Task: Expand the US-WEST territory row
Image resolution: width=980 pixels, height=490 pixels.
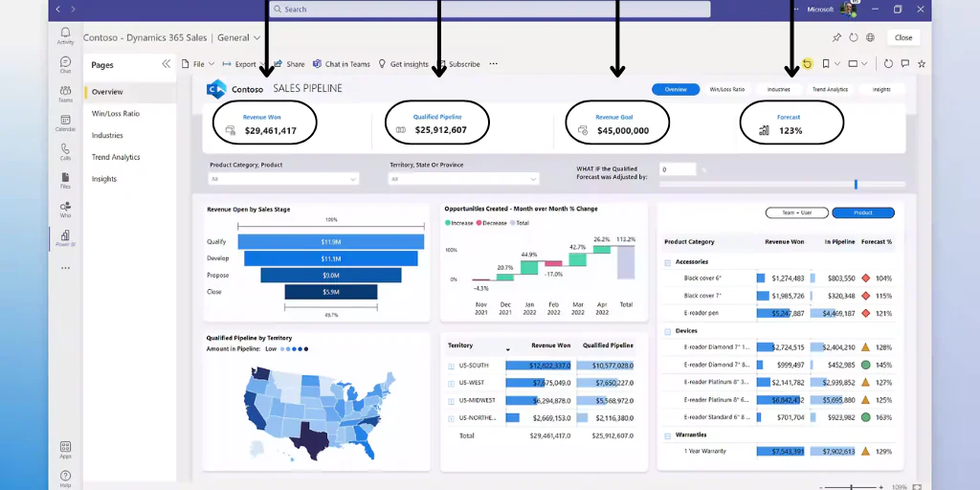Action: (451, 383)
